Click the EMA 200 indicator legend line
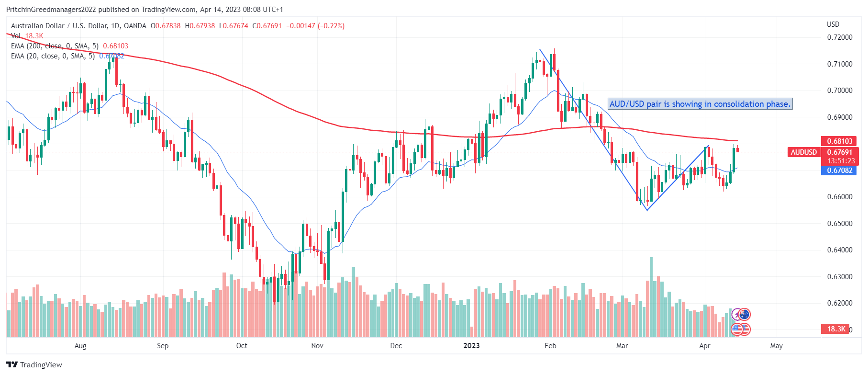Image resolution: width=868 pixels, height=375 pixels. click(x=69, y=46)
